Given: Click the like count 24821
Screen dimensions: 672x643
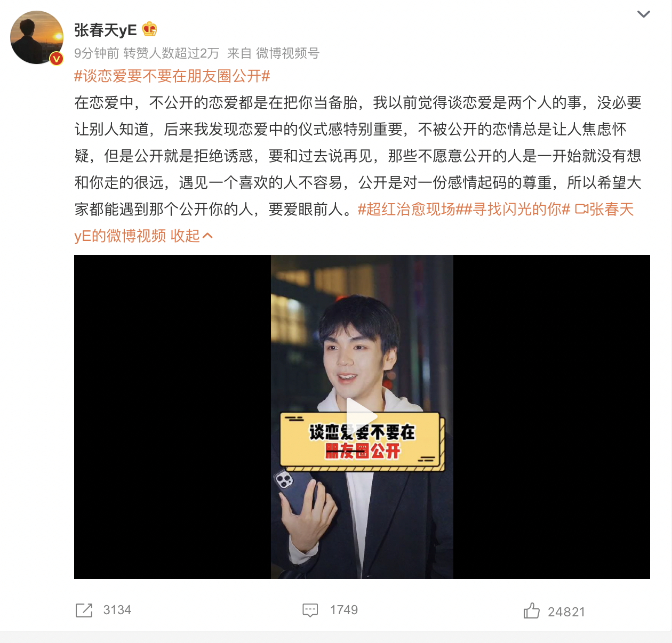Looking at the screenshot, I should point(566,612).
